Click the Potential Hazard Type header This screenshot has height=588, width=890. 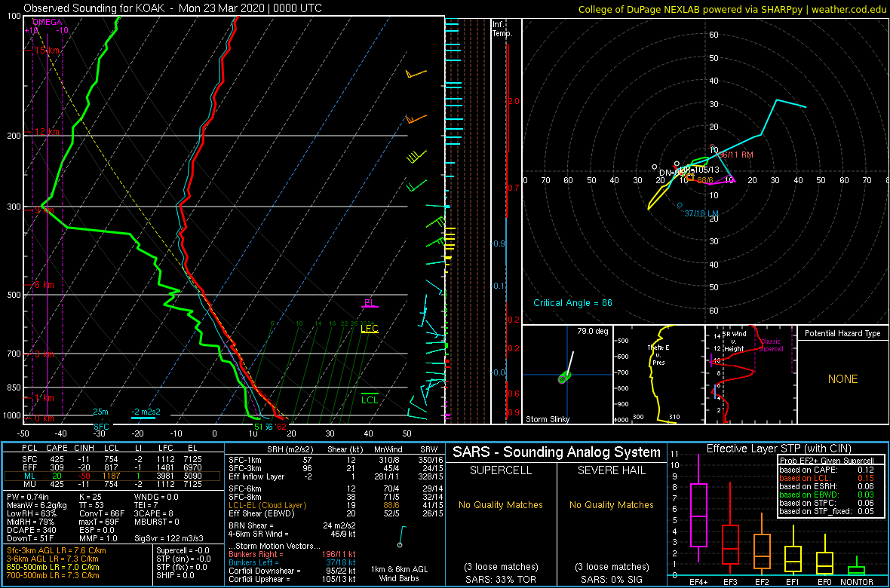[x=842, y=334]
